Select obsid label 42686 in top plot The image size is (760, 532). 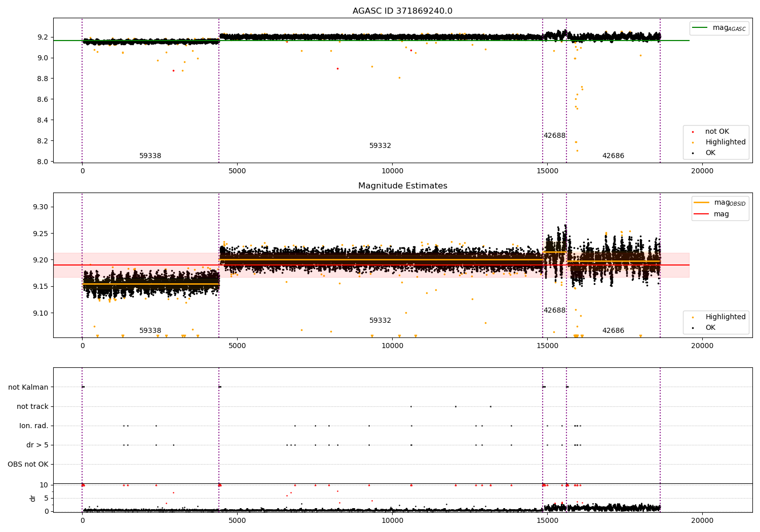point(613,156)
